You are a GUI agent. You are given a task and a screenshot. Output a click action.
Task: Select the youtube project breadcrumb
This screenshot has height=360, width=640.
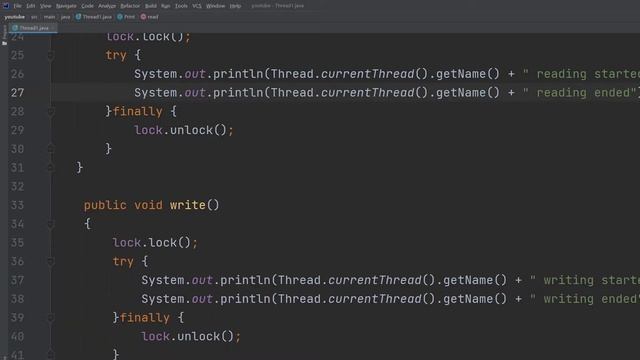(15, 17)
